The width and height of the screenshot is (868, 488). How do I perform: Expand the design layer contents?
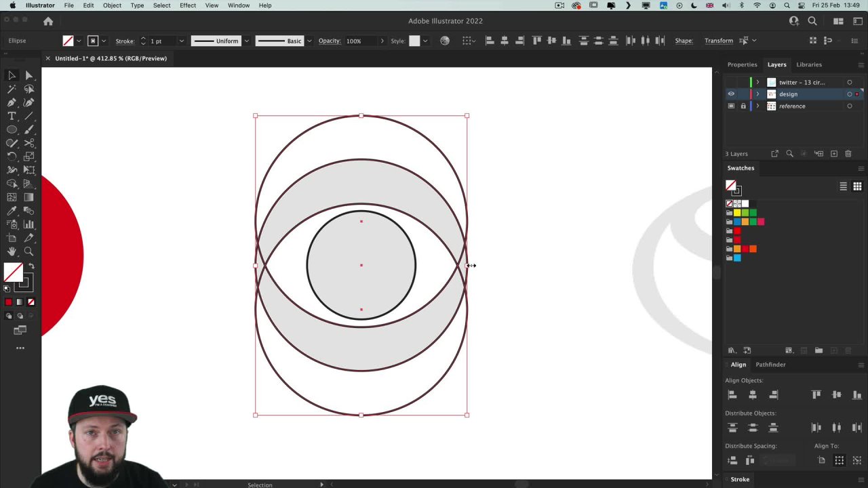757,94
